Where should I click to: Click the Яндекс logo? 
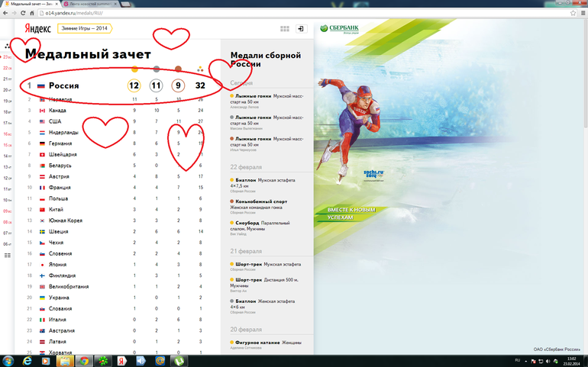[37, 28]
